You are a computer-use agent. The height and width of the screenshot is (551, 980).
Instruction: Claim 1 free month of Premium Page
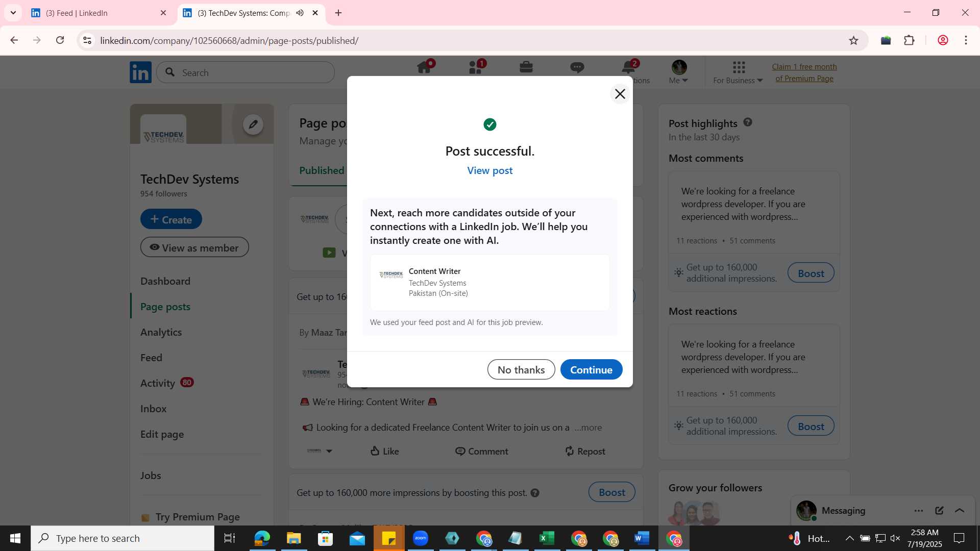click(x=804, y=72)
